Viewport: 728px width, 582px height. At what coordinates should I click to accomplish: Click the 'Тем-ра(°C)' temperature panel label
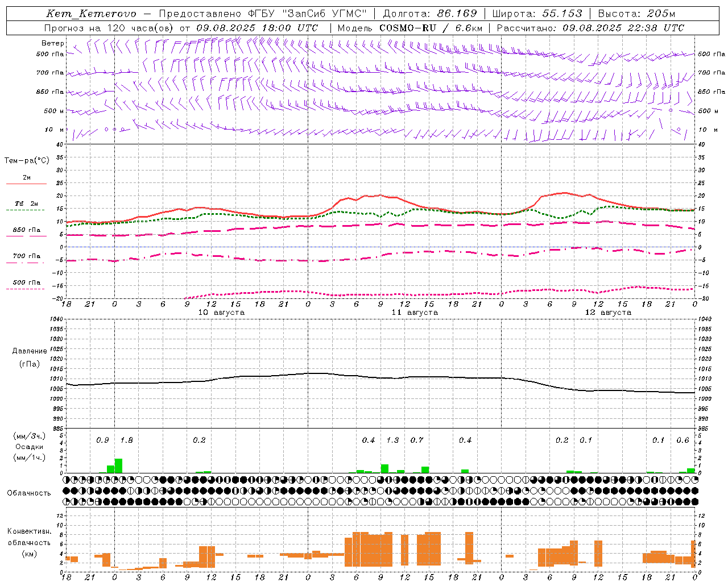pyautogui.click(x=27, y=161)
